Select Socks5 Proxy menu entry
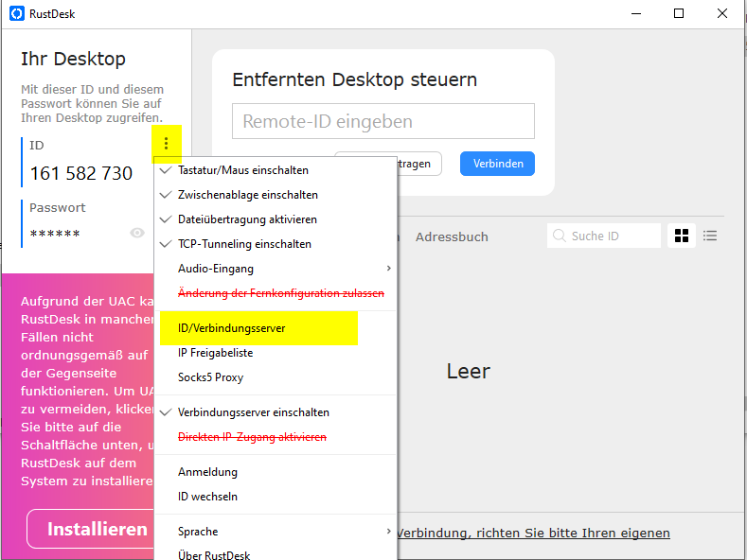Viewport: 747px width, 560px height. tap(210, 377)
